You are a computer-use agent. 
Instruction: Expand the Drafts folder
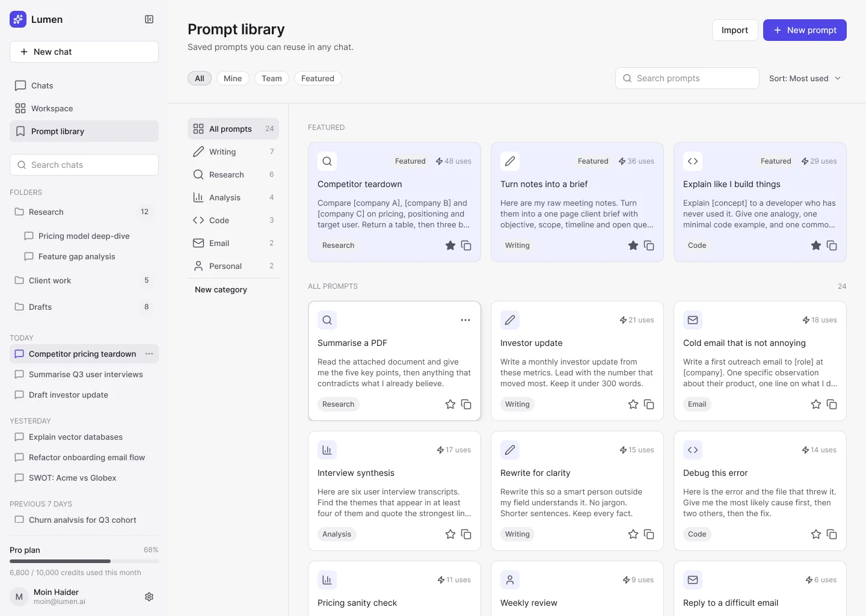(x=84, y=307)
